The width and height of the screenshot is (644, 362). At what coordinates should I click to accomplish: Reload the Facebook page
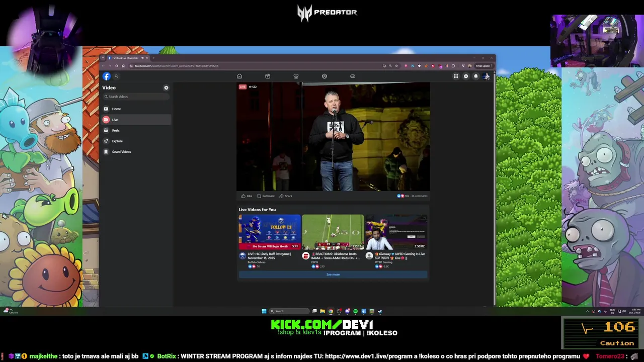click(x=116, y=66)
